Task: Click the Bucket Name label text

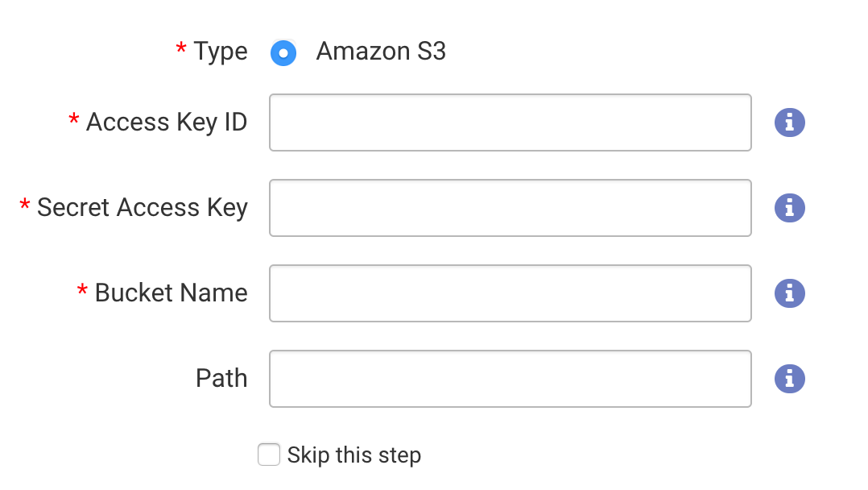Action: coord(172,293)
